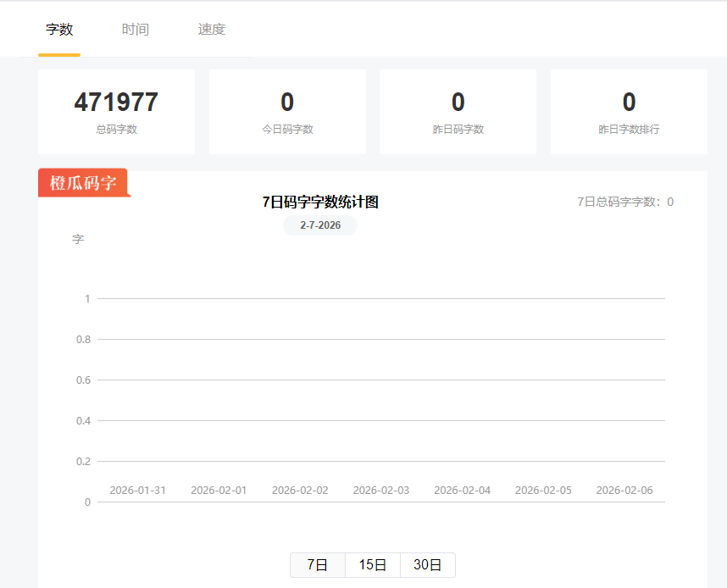Click the 7日总码字字数 summary text
727x588 pixels.
pos(625,202)
